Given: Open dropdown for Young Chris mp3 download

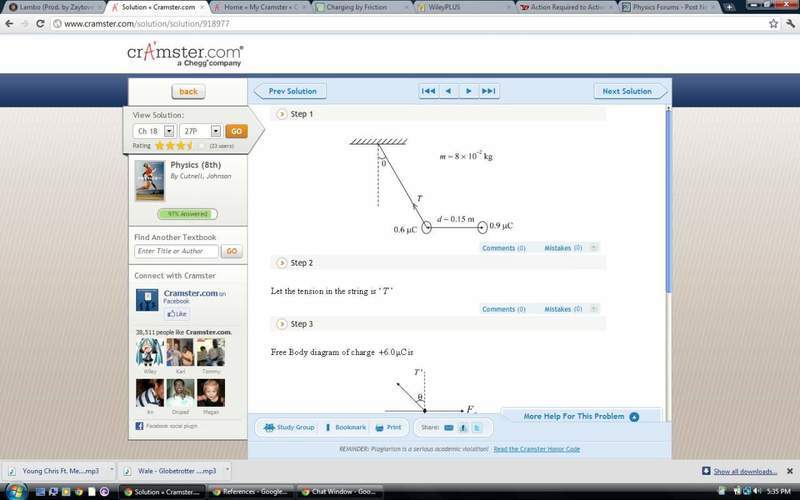Looking at the screenshot, I should point(111,470).
